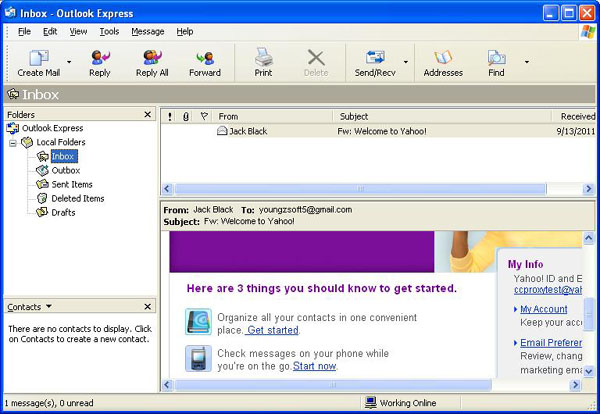This screenshot has width=600, height=414.
Task: Close the Folders pane
Action: click(148, 114)
